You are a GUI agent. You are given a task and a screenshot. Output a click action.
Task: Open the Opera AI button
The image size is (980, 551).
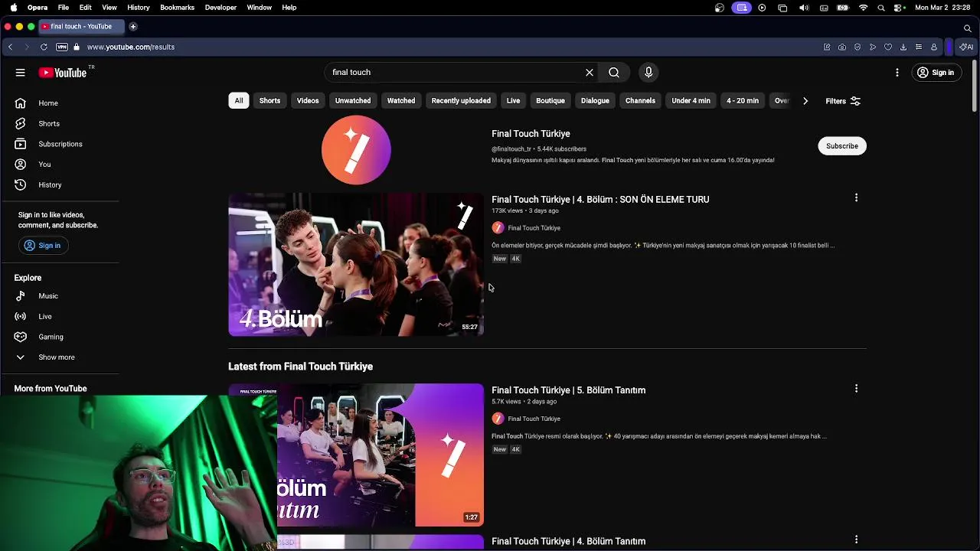click(x=967, y=47)
